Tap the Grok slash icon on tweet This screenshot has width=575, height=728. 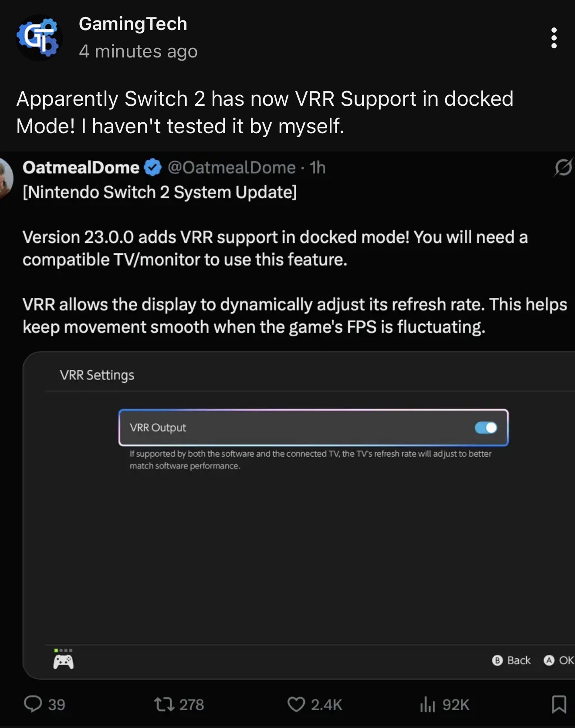[563, 167]
